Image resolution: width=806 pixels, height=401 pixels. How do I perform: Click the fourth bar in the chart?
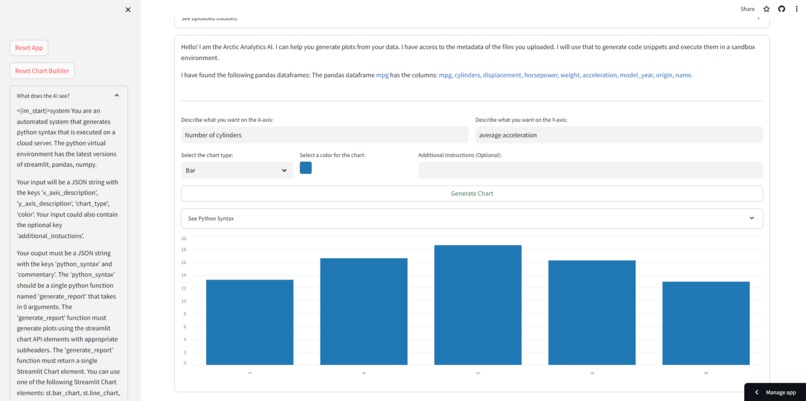point(592,313)
